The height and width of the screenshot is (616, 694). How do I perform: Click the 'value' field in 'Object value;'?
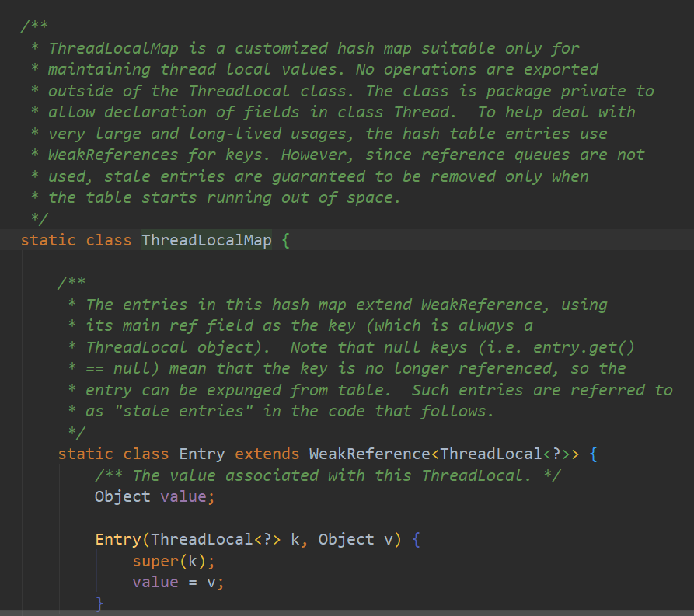183,496
